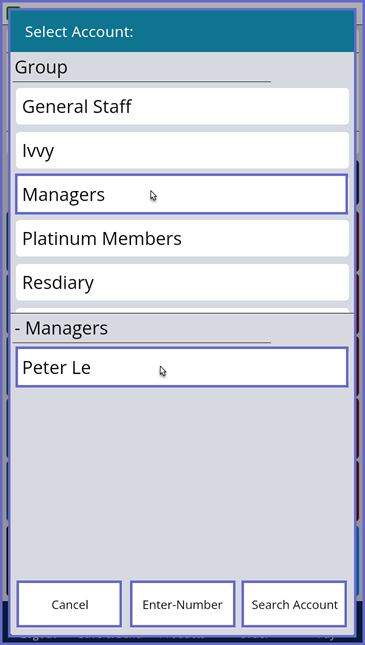Select the Peter Le account
The image size is (365, 645).
[181, 367]
